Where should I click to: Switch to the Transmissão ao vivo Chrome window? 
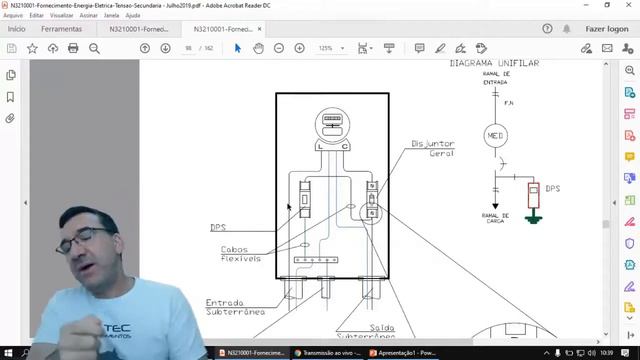(328, 353)
